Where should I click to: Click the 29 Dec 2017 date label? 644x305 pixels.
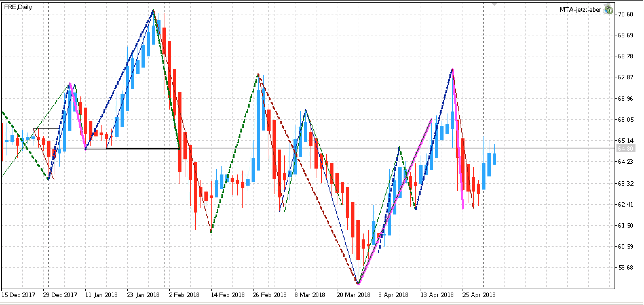[60, 295]
